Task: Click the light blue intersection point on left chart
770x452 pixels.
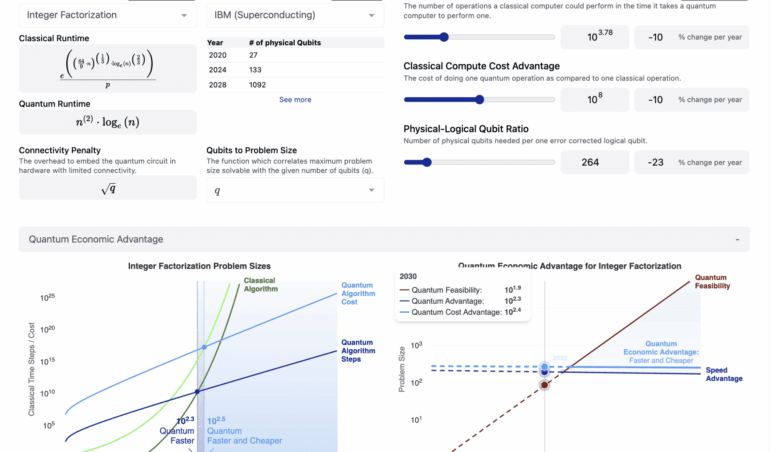Action: coord(204,347)
